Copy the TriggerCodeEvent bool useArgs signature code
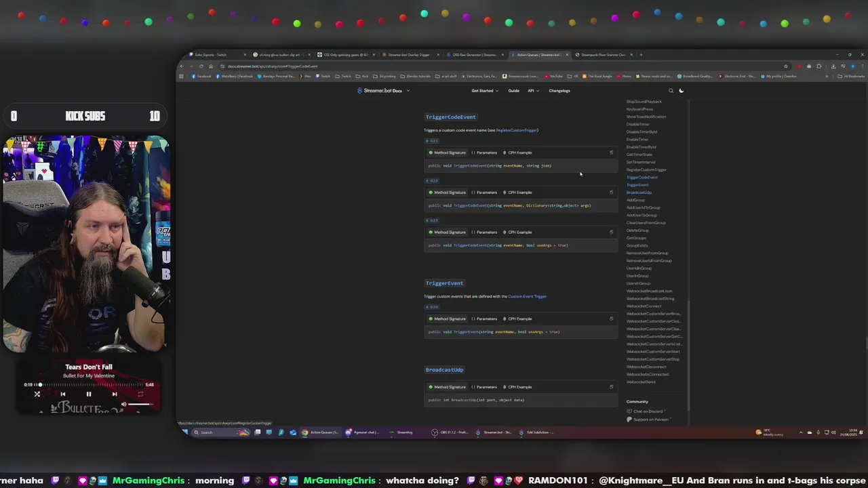Image resolution: width=868 pixels, height=488 pixels. pyautogui.click(x=611, y=232)
